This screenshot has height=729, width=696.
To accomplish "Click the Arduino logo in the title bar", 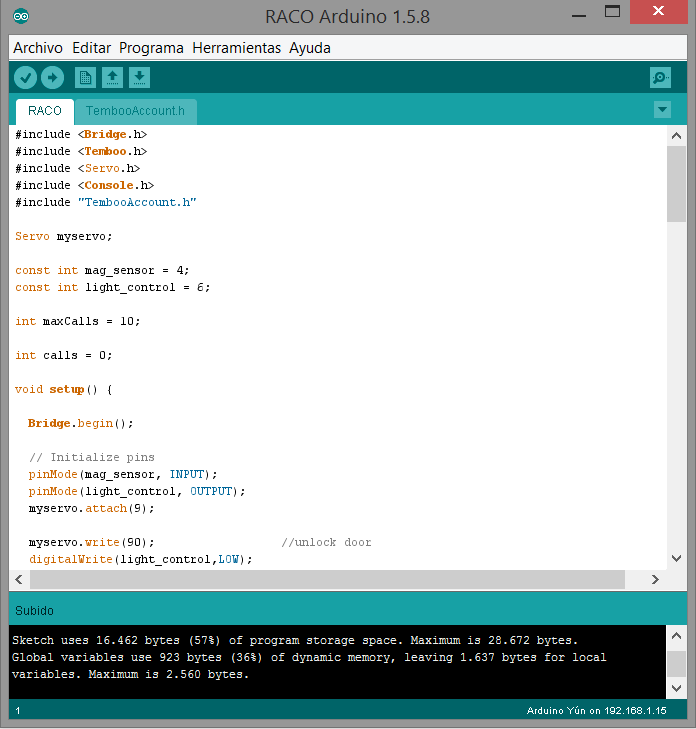I will tap(21, 17).
